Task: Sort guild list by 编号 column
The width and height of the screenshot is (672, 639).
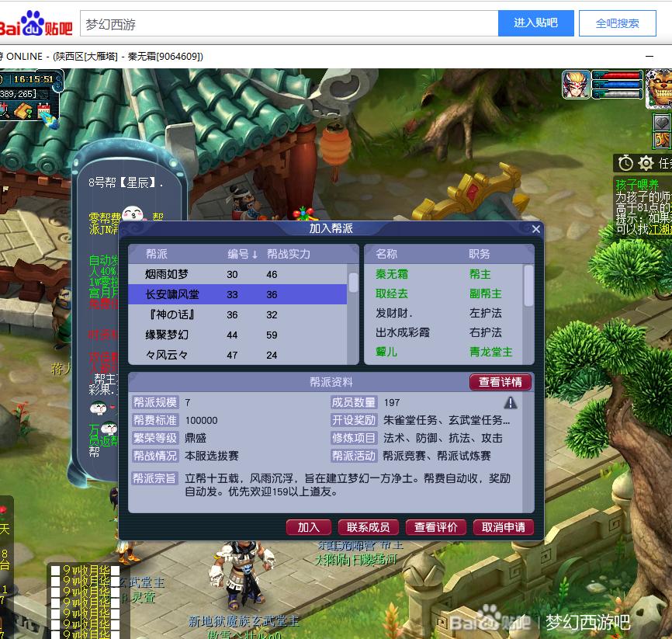Action: point(242,255)
